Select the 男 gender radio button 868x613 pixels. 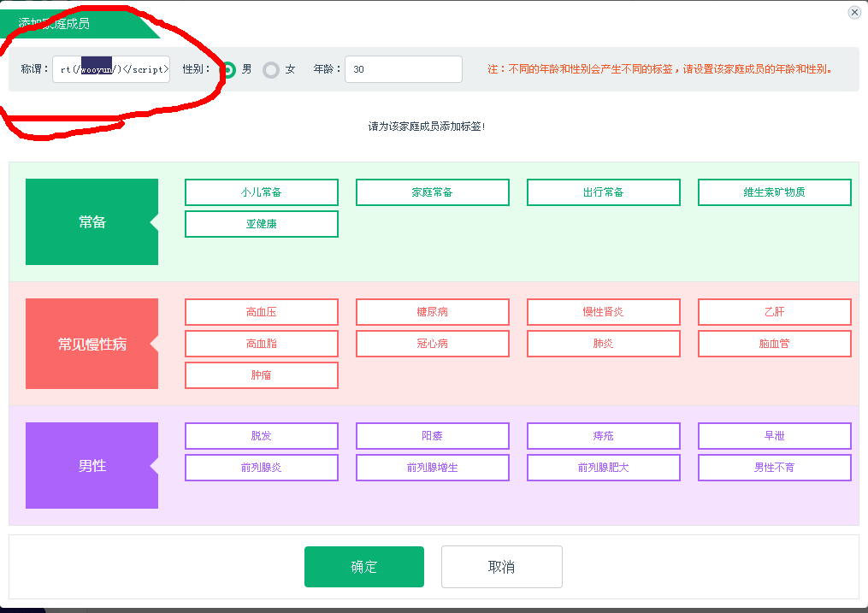[x=227, y=70]
